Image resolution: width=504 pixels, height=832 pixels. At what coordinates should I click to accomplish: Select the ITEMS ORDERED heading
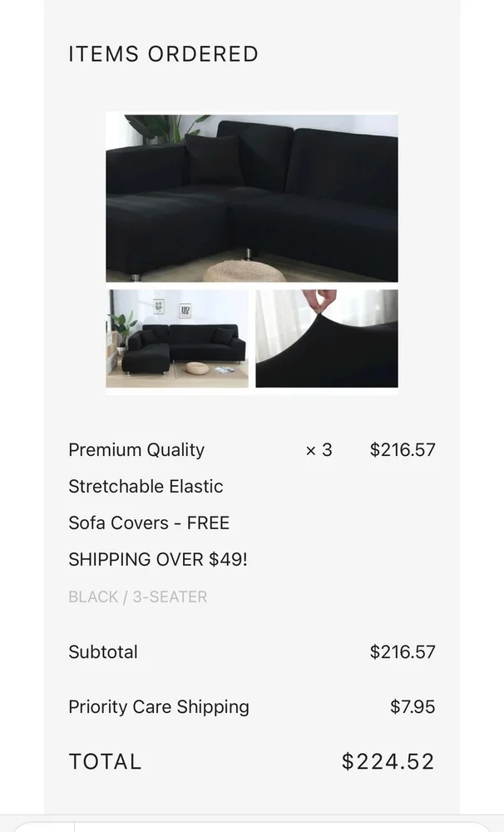(163, 54)
